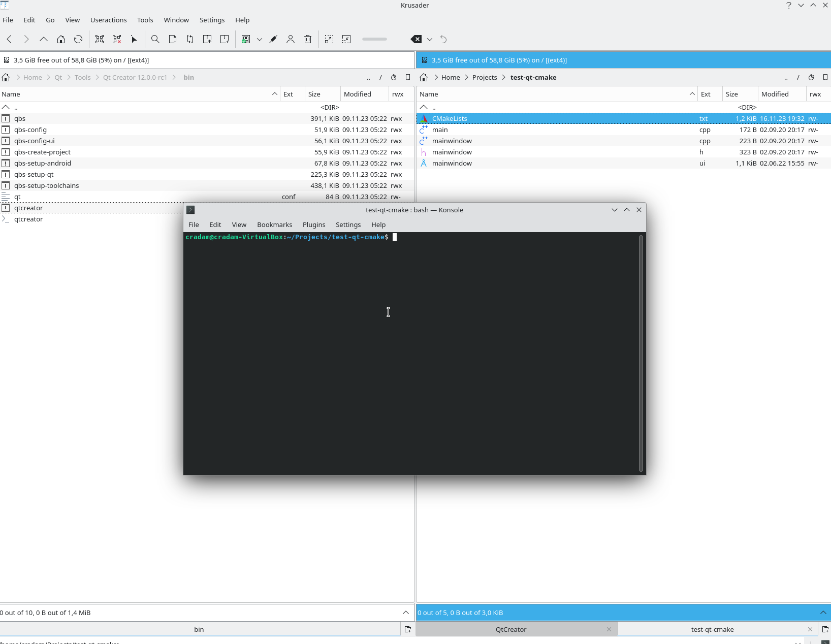
Task: Open Search with the magnifier toolbar icon
Action: [155, 39]
